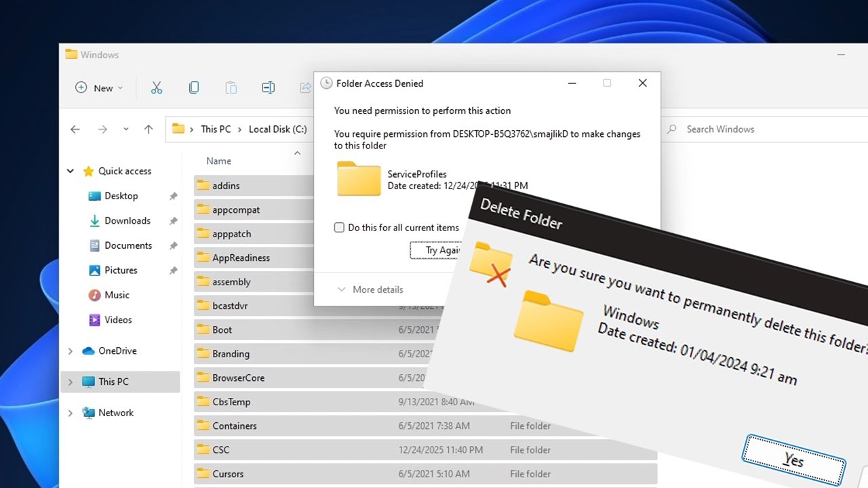
Task: Click Local Disk (C:) breadcrumb
Action: coord(278,129)
